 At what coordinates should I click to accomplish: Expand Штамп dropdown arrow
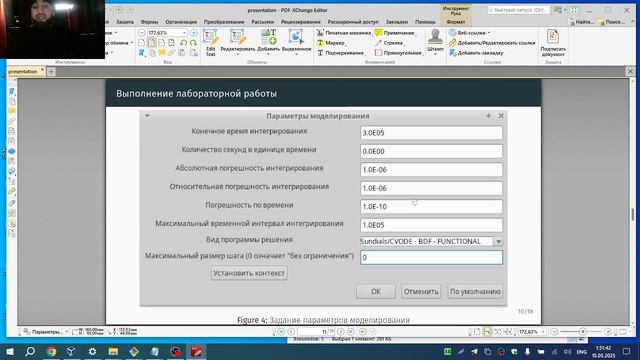(435, 54)
